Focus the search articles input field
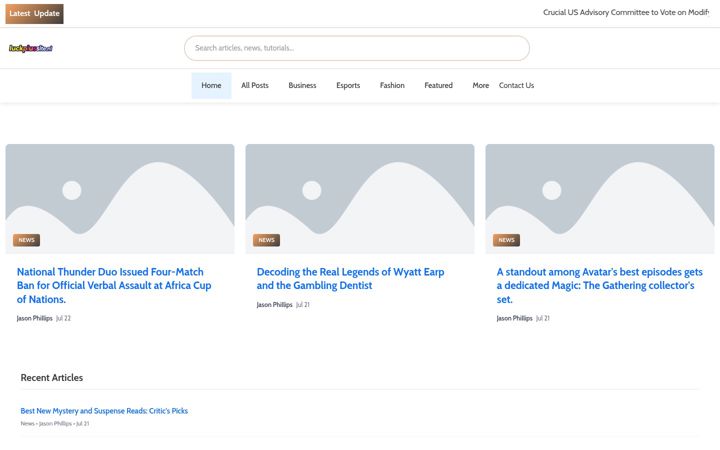Screen dimensions: 720x450 click(x=357, y=48)
